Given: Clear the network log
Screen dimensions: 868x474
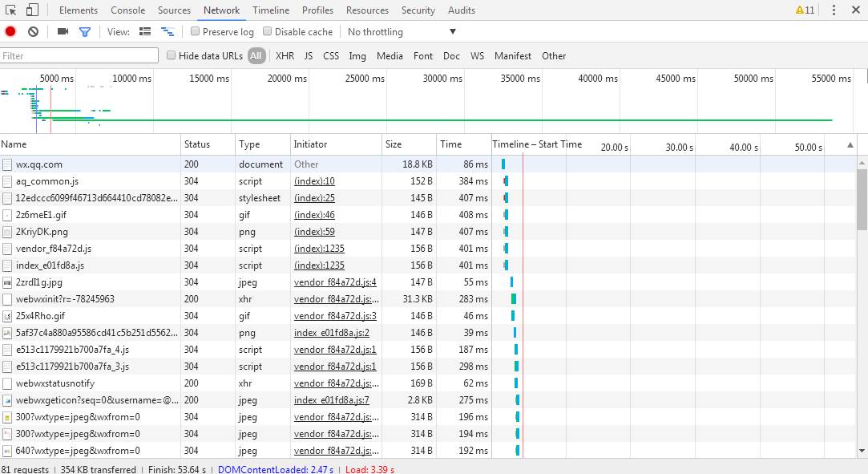Looking at the screenshot, I should coord(33,32).
